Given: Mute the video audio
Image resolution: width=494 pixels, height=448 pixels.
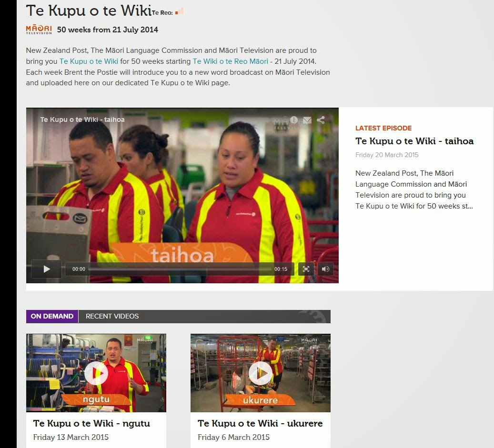Looking at the screenshot, I should click(x=325, y=269).
